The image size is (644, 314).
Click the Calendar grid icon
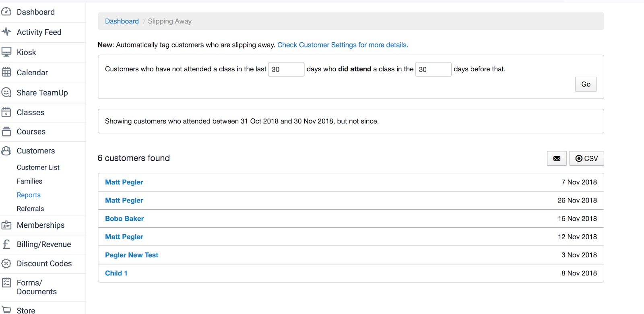6,72
